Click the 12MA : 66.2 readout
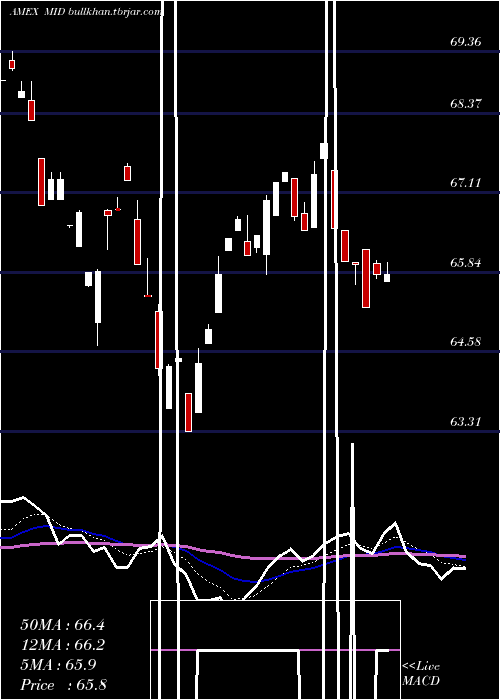Image resolution: width=500 pixels, height=700 pixels. click(62, 645)
